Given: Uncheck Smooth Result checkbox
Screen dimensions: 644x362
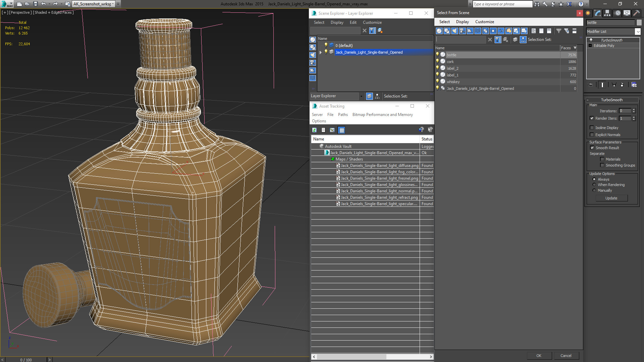Looking at the screenshot, I should 592,148.
